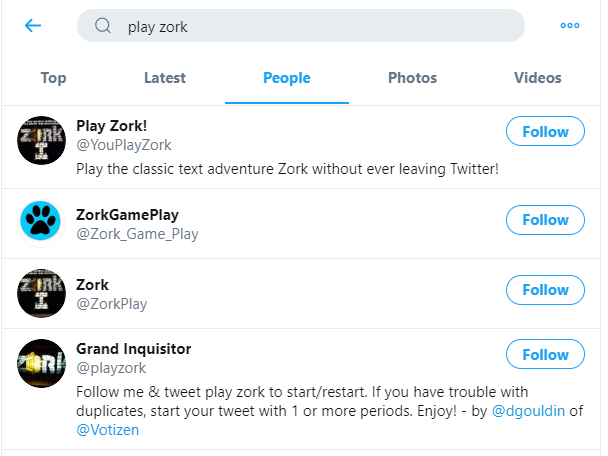Open the Grand Inquisitor profile name
The width and height of the screenshot is (608, 456).
point(134,349)
